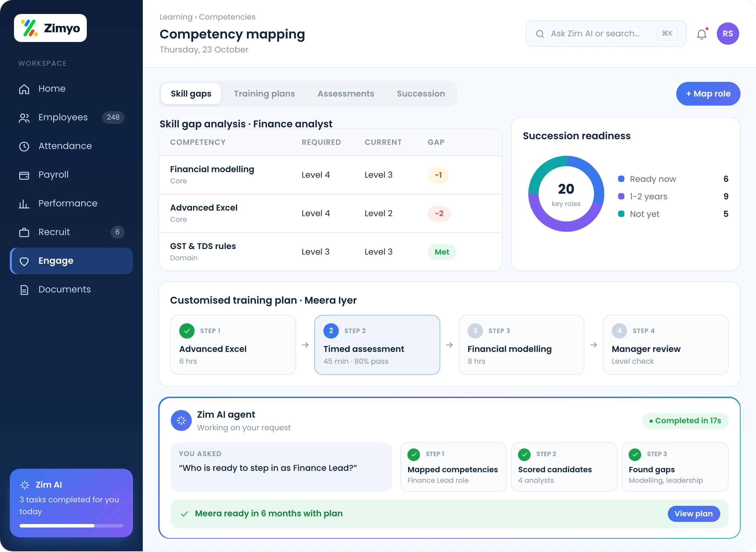The image size is (756, 552).
Task: Click the Ready now blue legend swatch
Action: click(621, 179)
